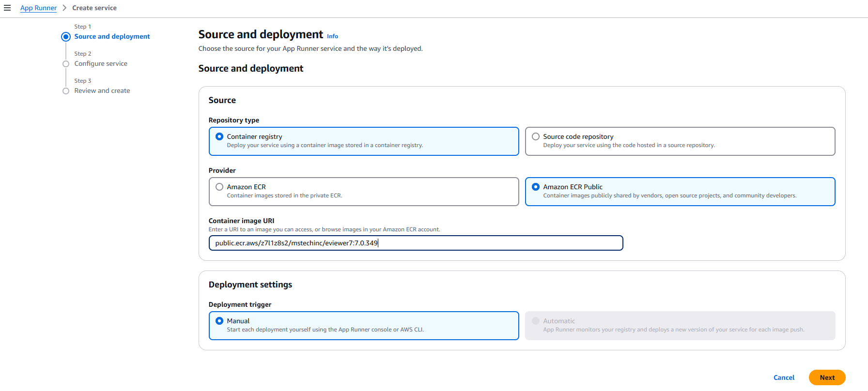Select Automatic deployment trigger
Image resolution: width=868 pixels, height=391 pixels.
tap(680, 326)
